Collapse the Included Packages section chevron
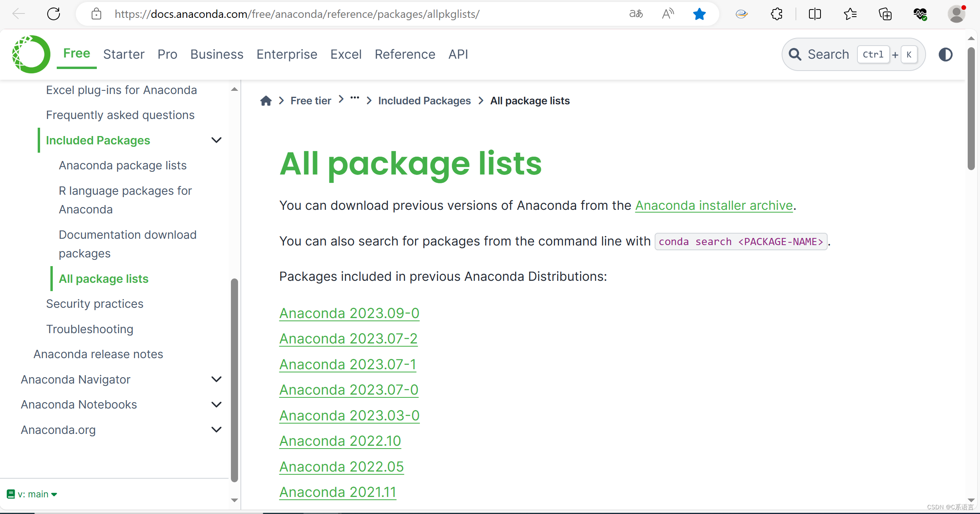This screenshot has height=514, width=980. [217, 140]
